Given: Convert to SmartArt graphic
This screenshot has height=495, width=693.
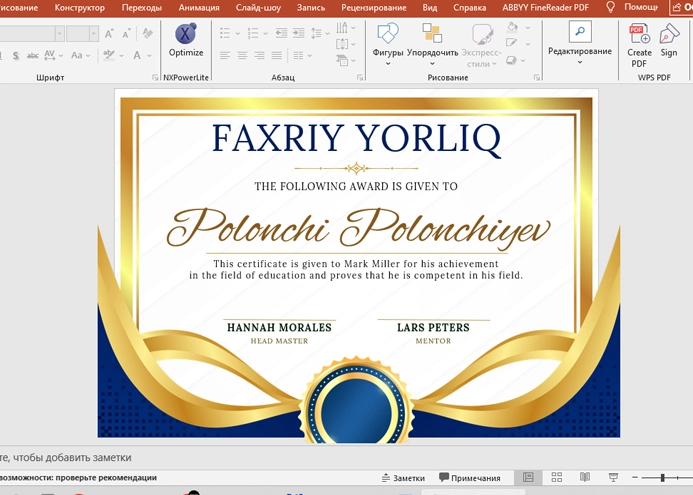Looking at the screenshot, I should coord(346,60).
